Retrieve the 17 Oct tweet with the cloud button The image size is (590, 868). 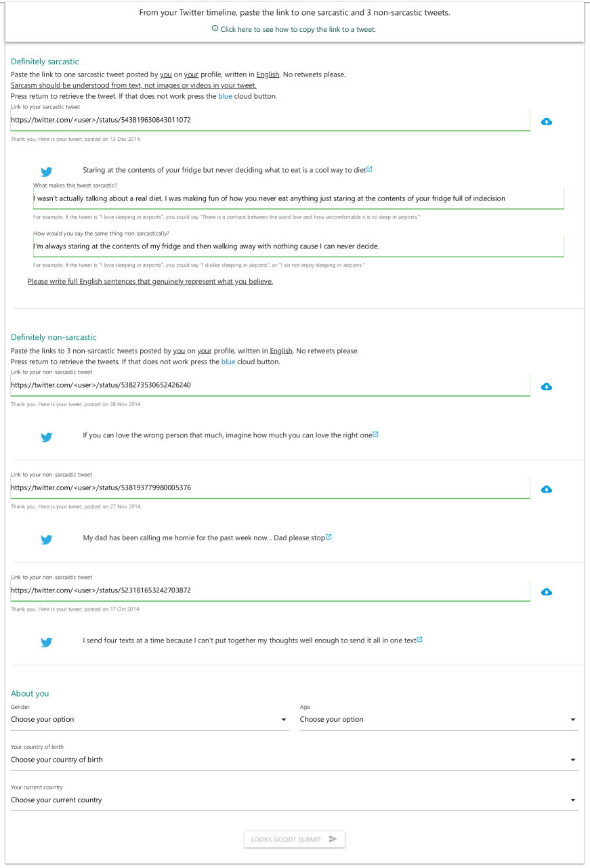[547, 592]
